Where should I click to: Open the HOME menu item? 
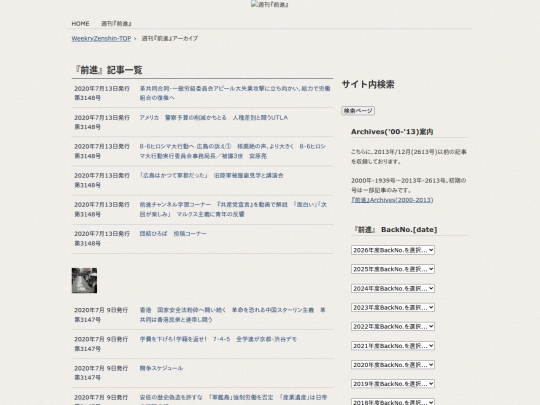(x=80, y=24)
